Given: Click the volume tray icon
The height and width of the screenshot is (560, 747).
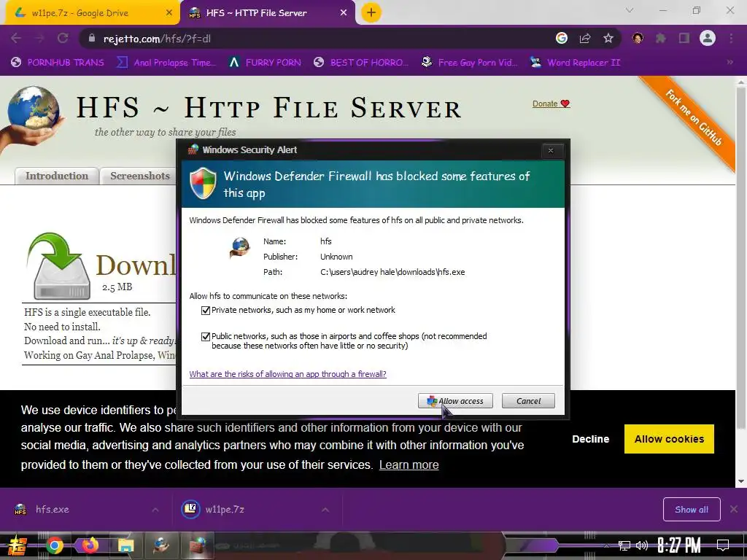Looking at the screenshot, I should pyautogui.click(x=642, y=545).
